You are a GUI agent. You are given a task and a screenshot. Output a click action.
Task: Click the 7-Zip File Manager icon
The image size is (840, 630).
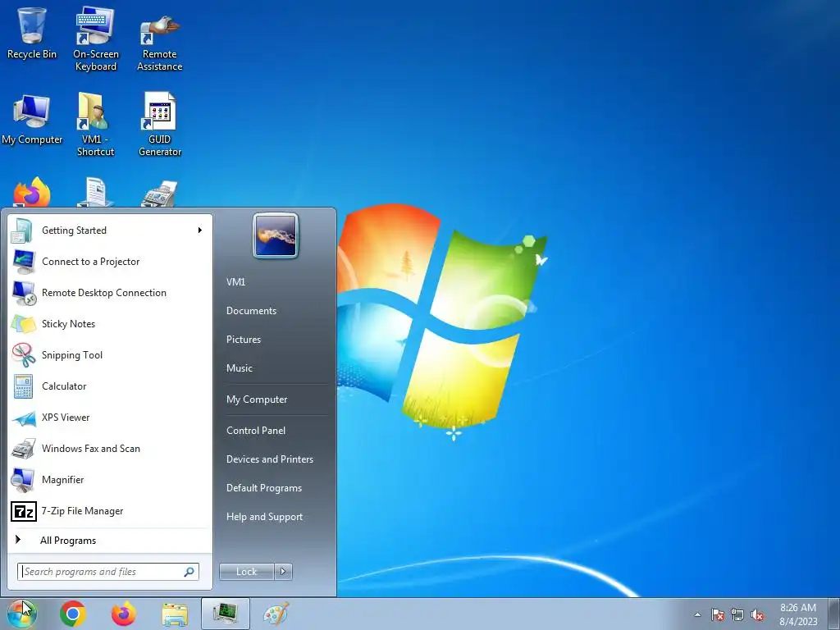(24, 511)
